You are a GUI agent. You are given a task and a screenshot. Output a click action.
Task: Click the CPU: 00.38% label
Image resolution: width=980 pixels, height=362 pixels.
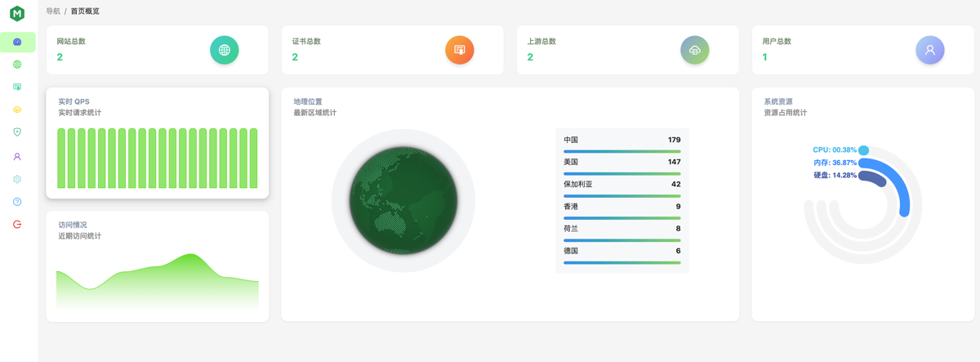(x=835, y=150)
